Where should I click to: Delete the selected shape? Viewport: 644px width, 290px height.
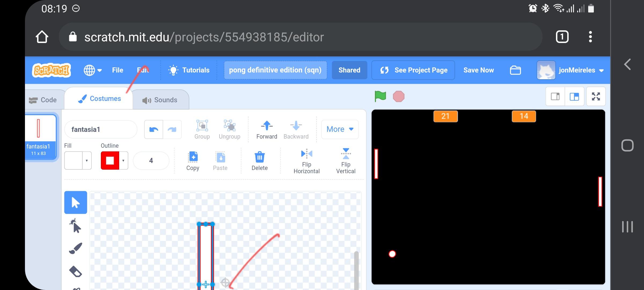click(x=259, y=161)
